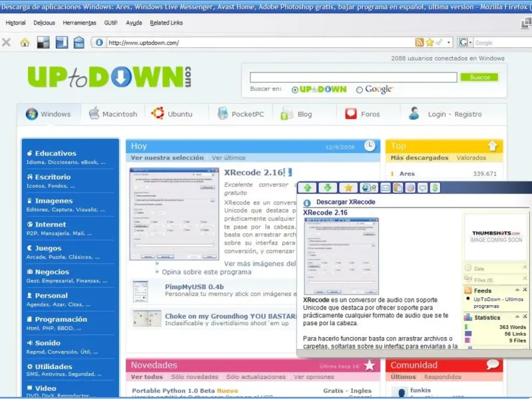Click the PimpMyUSB 0.4b link
The image size is (532, 399).
[x=194, y=287]
